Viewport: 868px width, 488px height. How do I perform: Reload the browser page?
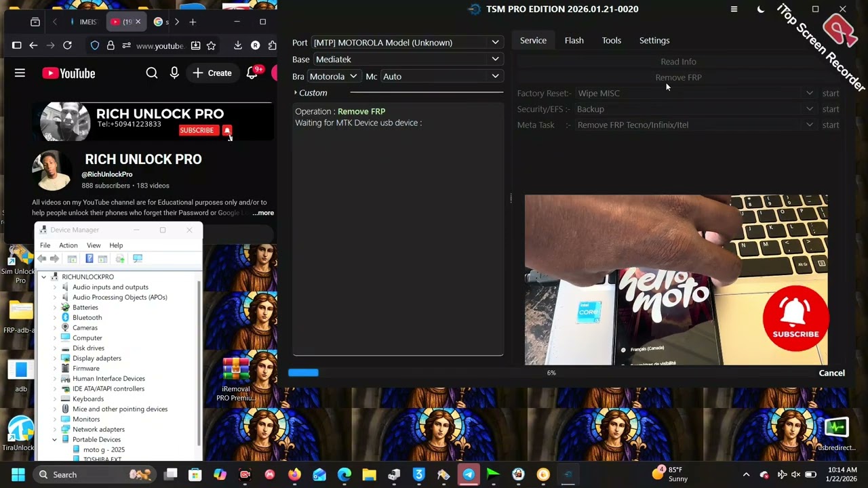(67, 45)
